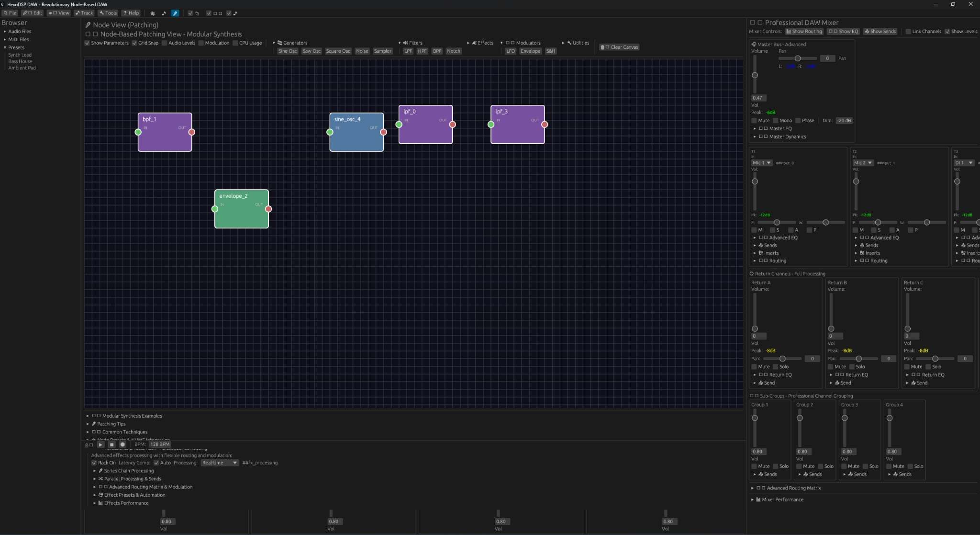Add a Sampler node to the canvas

[x=383, y=51]
